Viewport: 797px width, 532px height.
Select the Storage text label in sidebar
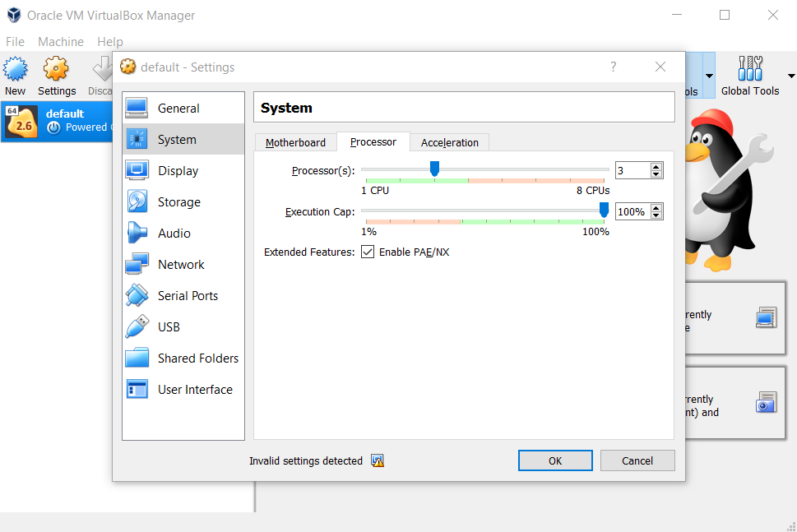(x=179, y=202)
